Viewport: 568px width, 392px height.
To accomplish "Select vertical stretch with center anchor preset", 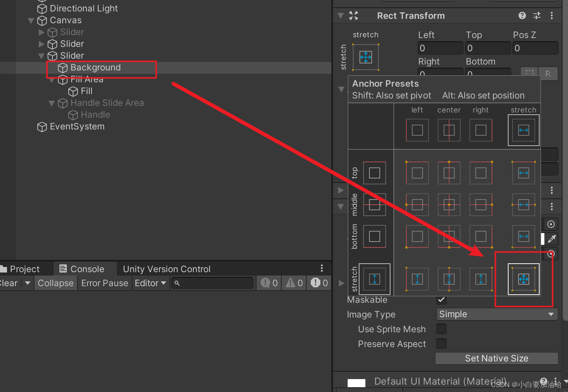I will click(x=449, y=279).
